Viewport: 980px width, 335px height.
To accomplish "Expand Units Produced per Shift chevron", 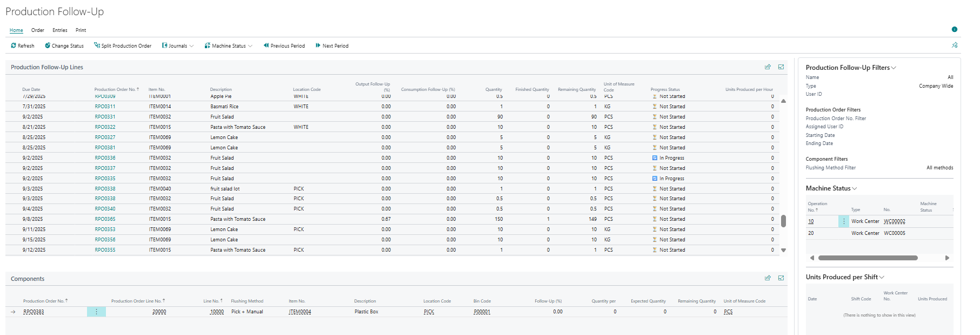I will pos(882,277).
